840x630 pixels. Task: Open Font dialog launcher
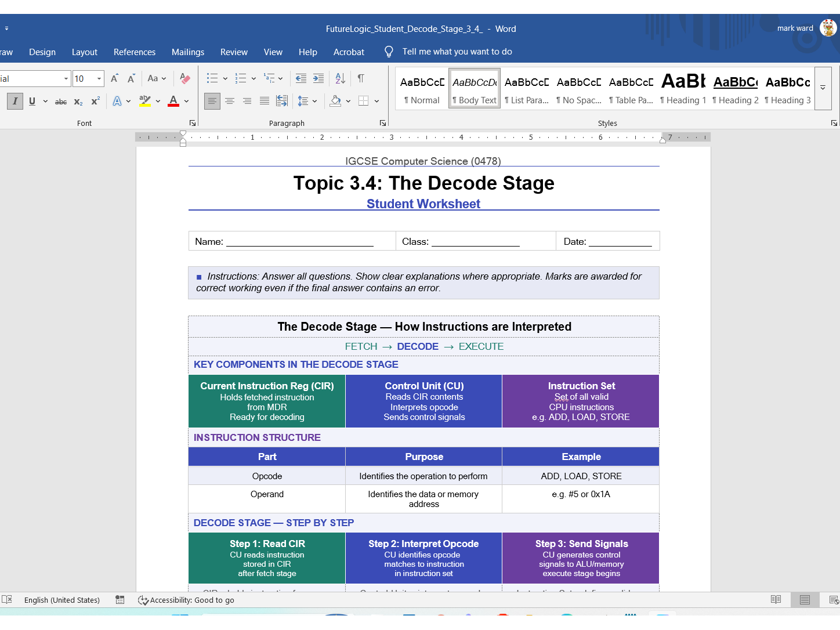[193, 123]
